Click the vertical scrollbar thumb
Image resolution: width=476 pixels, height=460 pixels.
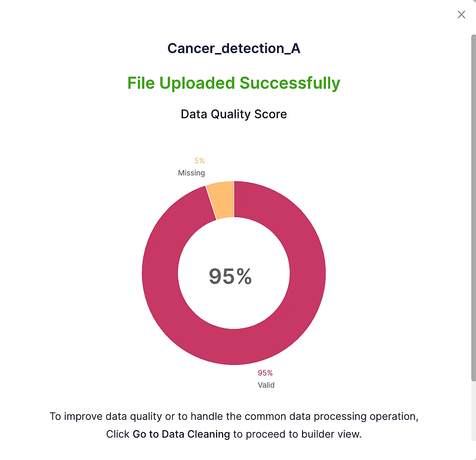pyautogui.click(x=473, y=208)
